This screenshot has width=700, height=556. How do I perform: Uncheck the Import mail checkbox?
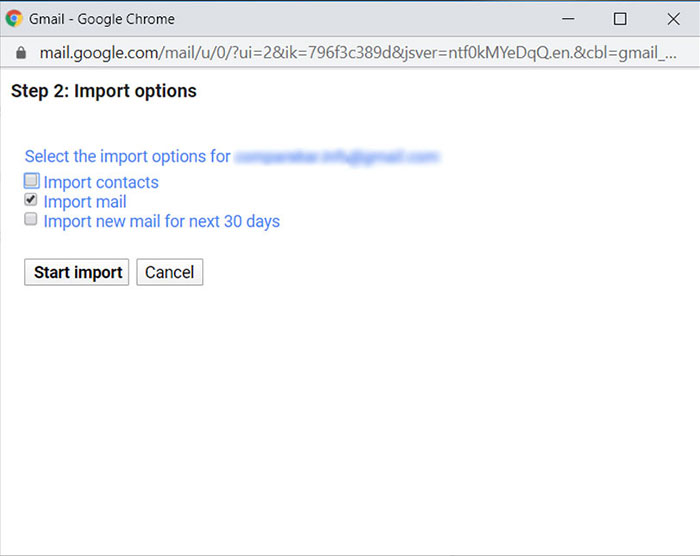(x=32, y=200)
